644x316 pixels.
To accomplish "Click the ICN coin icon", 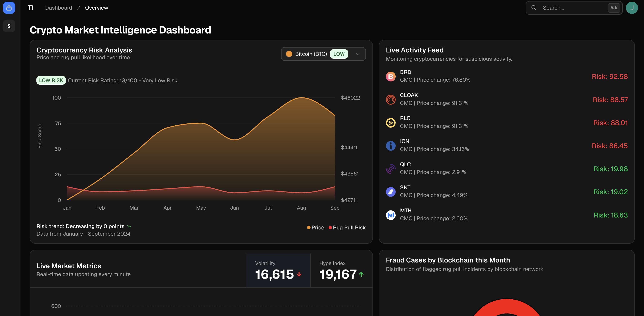I will tap(391, 145).
